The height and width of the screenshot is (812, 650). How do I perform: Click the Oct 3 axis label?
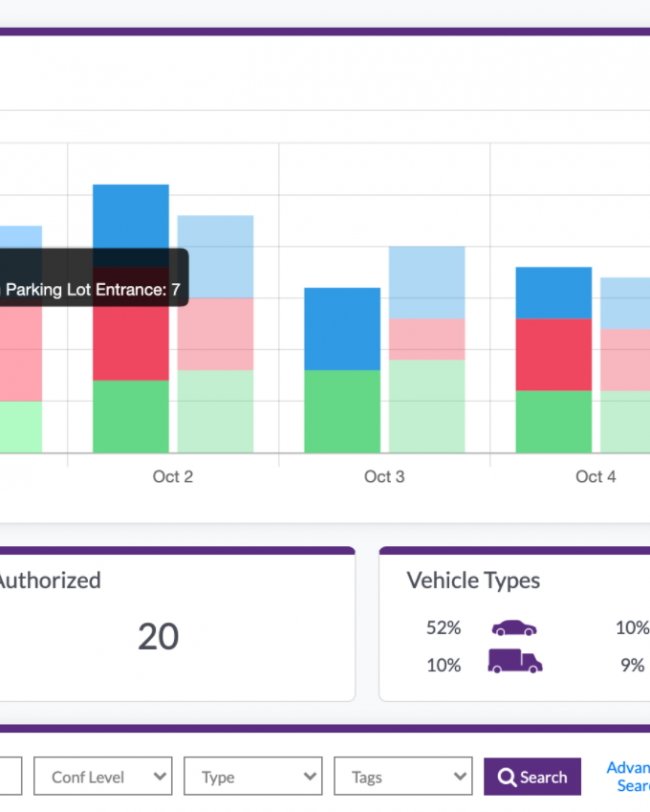pos(384,476)
